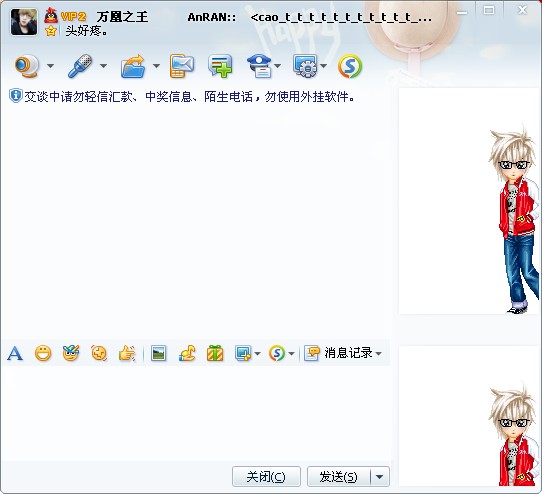
Task: Click the blue security shield icon
Action: [x=16, y=96]
